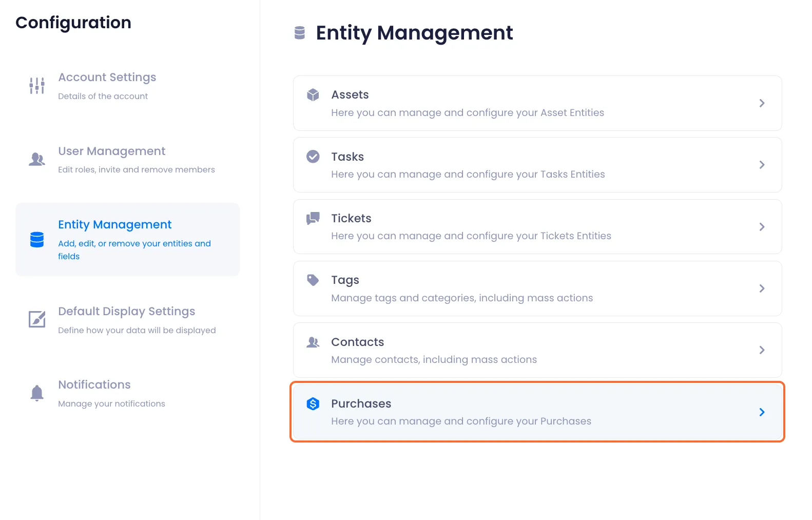Click the Tasks checkmark circle icon

[x=313, y=157]
